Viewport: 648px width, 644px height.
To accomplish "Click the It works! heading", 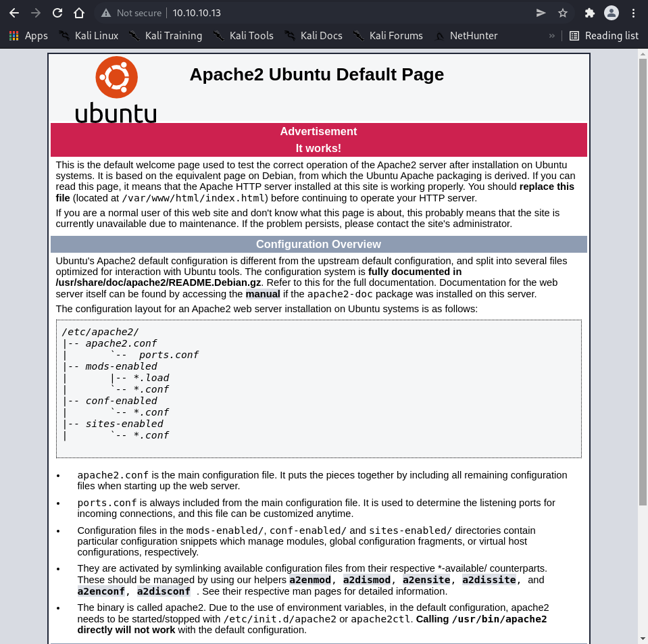I will (x=318, y=149).
